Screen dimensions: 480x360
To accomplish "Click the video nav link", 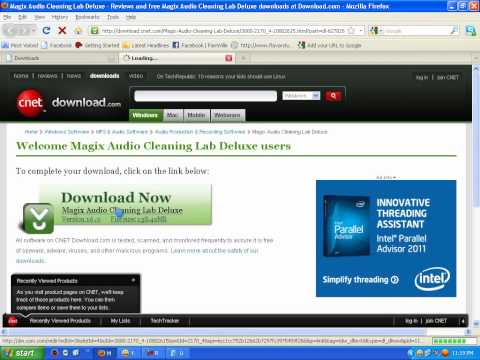I will pos(136,76).
